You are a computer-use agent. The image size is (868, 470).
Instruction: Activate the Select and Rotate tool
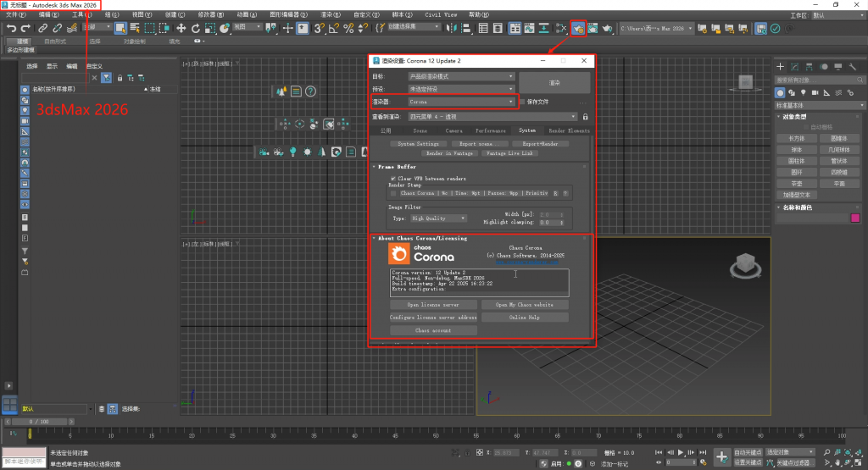[x=196, y=28]
